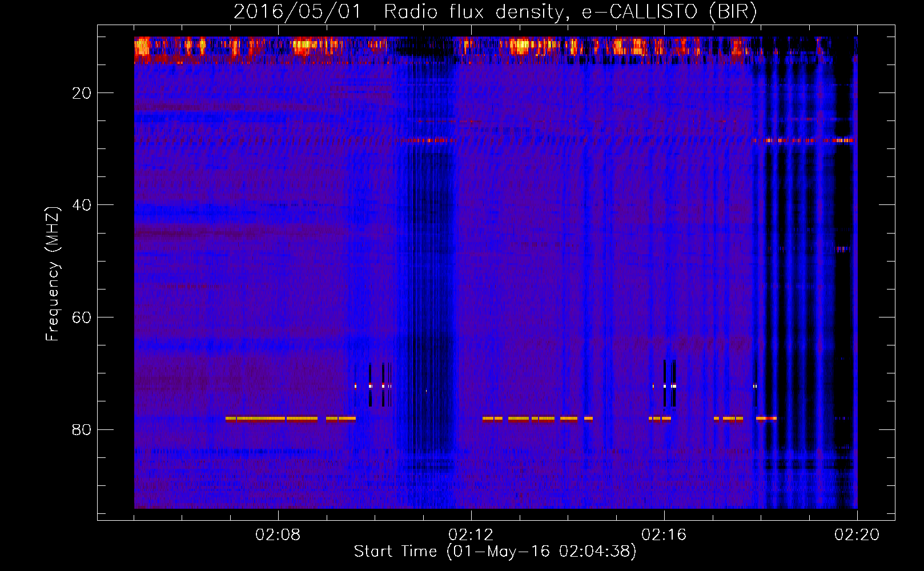Click the 20 MHz frequency tick label
924x571 pixels.
pyautogui.click(x=82, y=93)
